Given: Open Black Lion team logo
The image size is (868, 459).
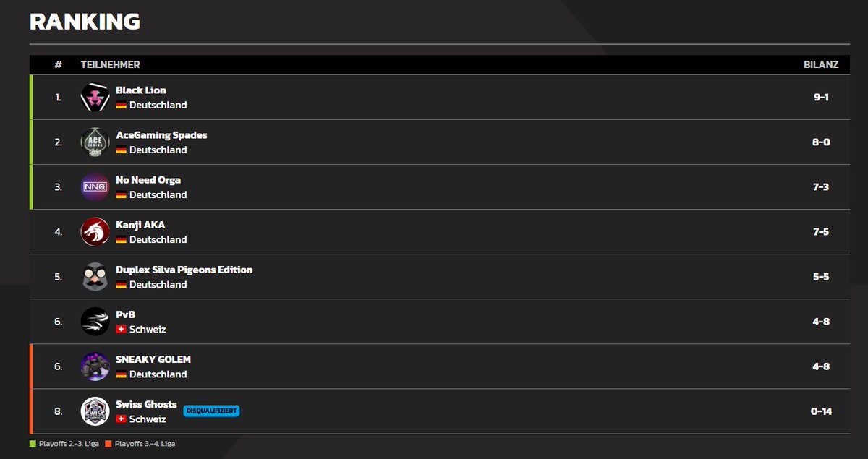Looking at the screenshot, I should 95,98.
